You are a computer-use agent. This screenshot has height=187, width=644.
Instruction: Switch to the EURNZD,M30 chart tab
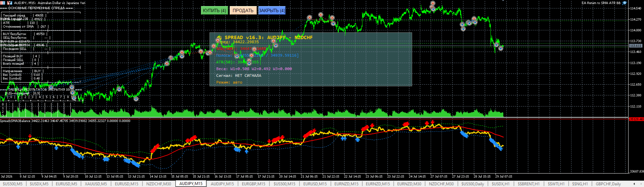click(x=409, y=184)
